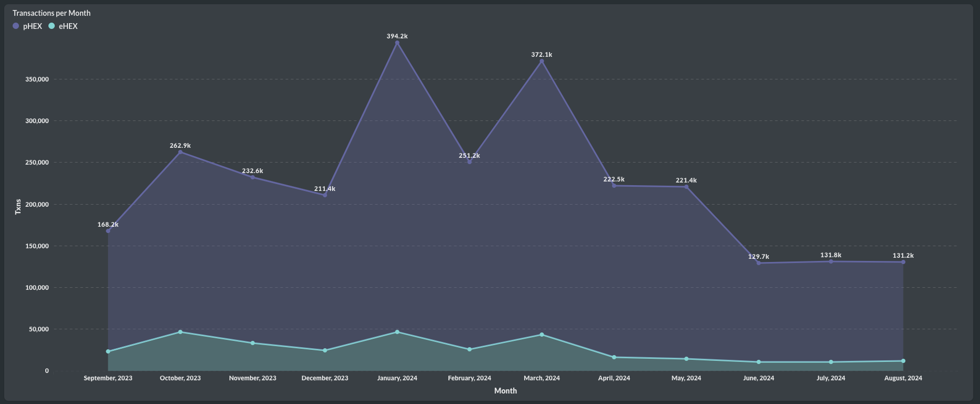Click the 250,000 y-axis tick label

tap(37, 163)
